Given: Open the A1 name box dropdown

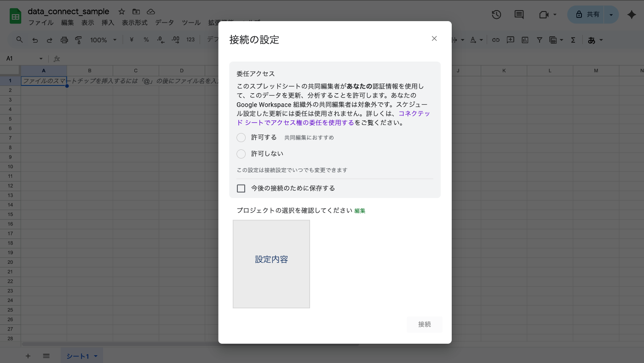Looking at the screenshot, I should click(x=40, y=59).
